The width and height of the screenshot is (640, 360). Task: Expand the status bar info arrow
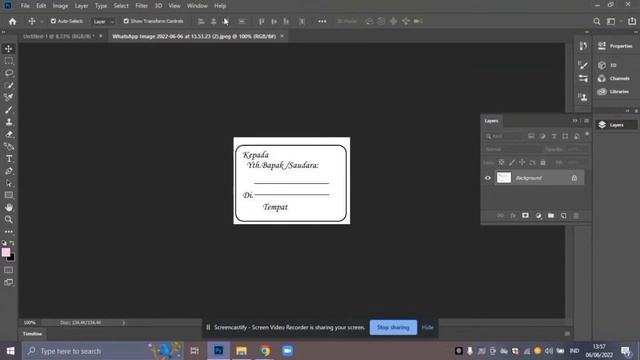tap(124, 322)
